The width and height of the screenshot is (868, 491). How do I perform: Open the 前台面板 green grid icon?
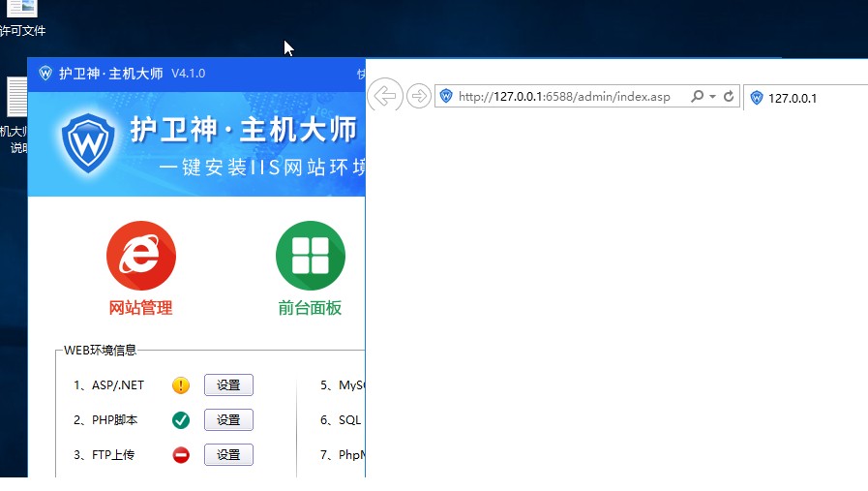tap(310, 256)
